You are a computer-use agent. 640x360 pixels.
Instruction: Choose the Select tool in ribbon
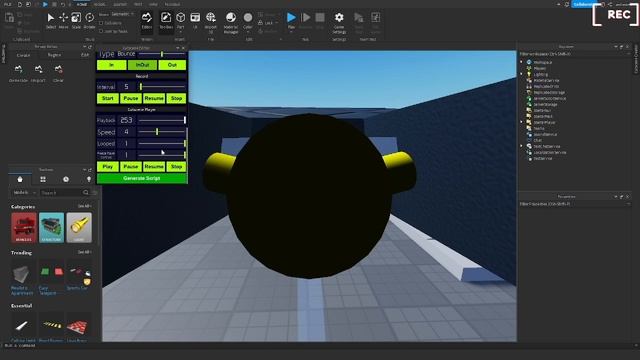coord(51,20)
